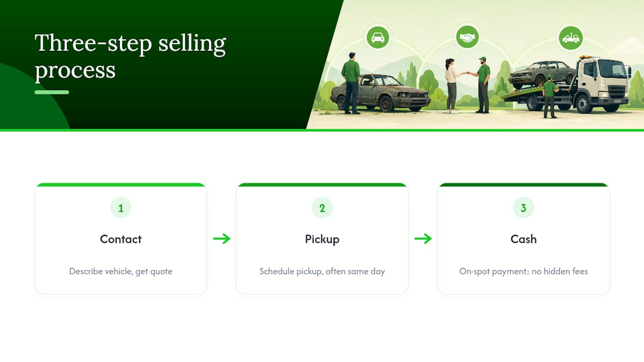The height and width of the screenshot is (362, 644).
Task: Click the 'Three-step selling process' title
Action: point(130,56)
